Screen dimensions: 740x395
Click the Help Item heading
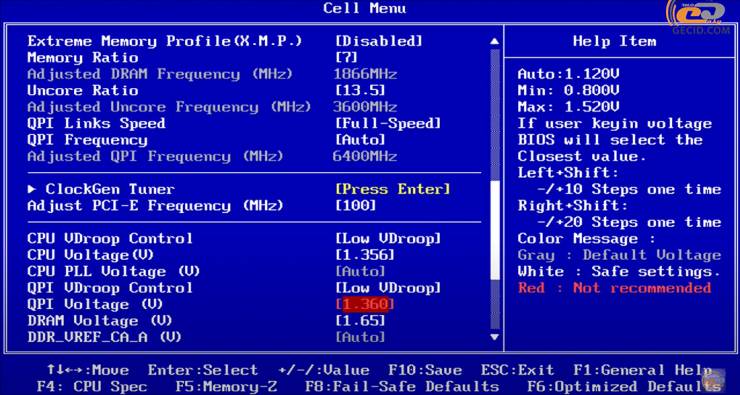(x=614, y=42)
